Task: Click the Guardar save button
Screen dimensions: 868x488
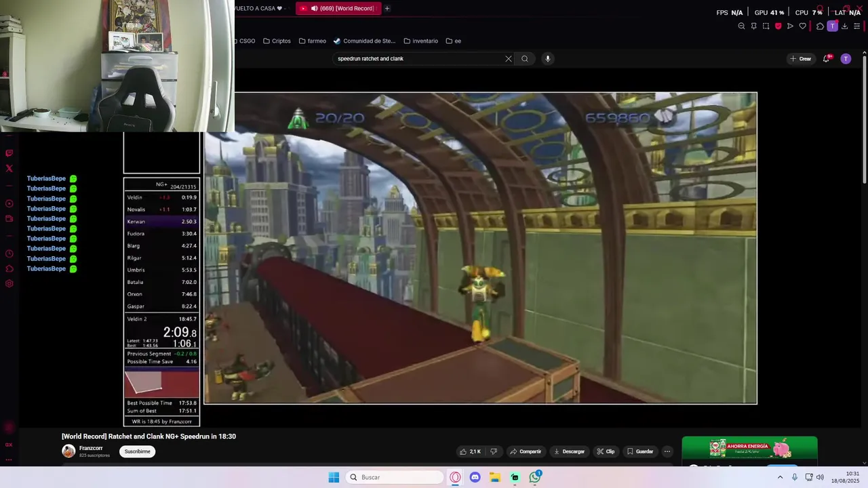Action: point(639,451)
